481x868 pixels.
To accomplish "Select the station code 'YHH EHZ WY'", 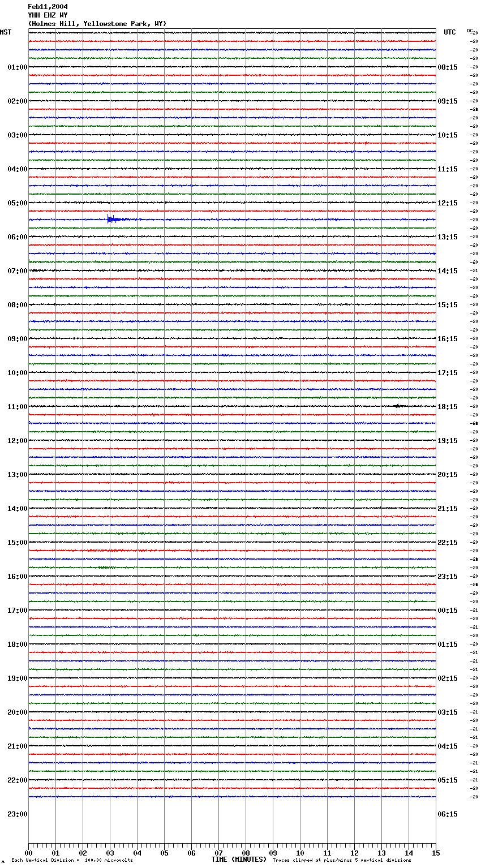I will [48, 15].
